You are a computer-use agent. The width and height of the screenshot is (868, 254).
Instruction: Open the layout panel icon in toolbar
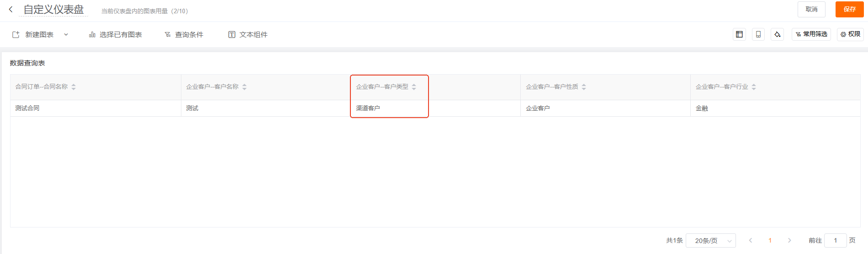739,34
